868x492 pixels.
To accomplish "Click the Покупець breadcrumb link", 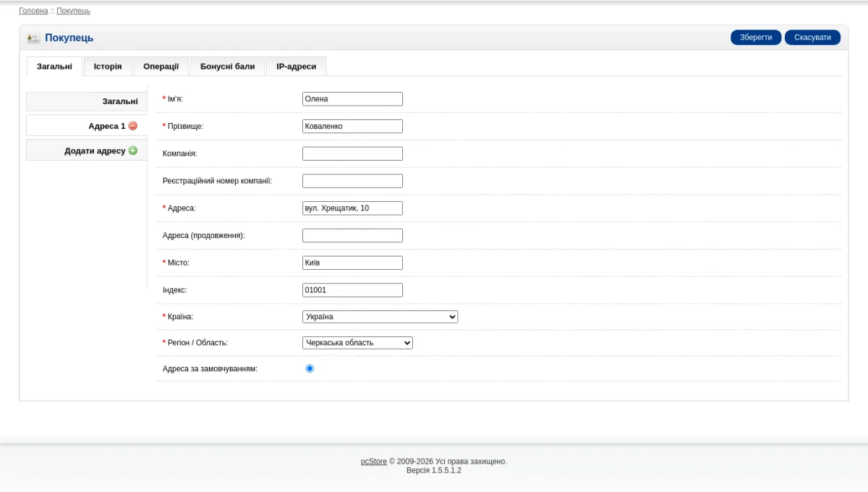I will (x=73, y=11).
